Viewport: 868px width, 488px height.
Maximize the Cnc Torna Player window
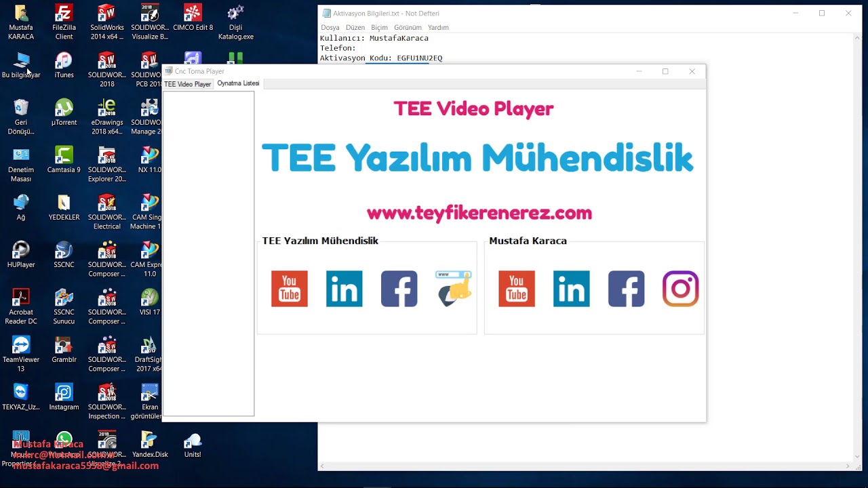[x=665, y=71]
